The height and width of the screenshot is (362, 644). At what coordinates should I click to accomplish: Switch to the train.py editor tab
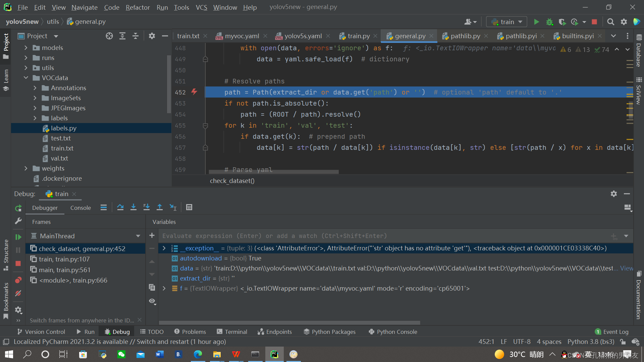pyautogui.click(x=358, y=36)
